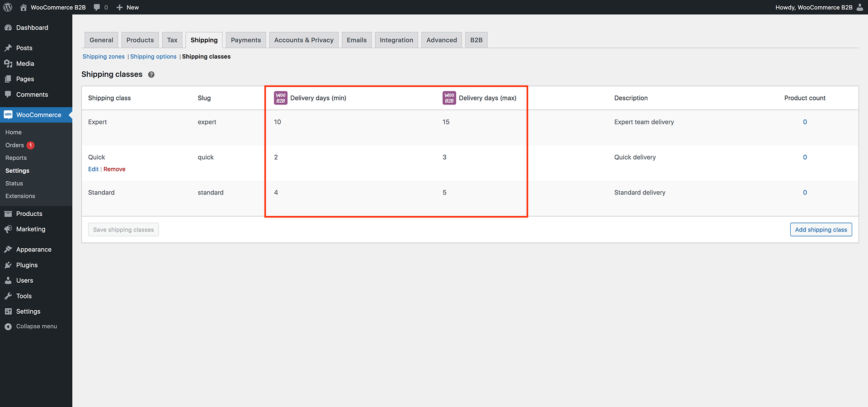Click the 'standard' slug cell
The height and width of the screenshot is (407, 868).
pos(211,193)
